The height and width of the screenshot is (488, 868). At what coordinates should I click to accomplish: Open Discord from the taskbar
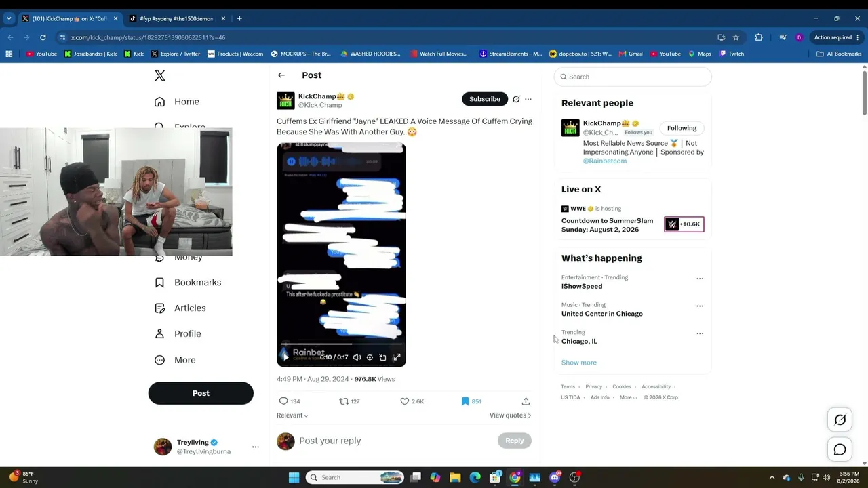(555, 477)
